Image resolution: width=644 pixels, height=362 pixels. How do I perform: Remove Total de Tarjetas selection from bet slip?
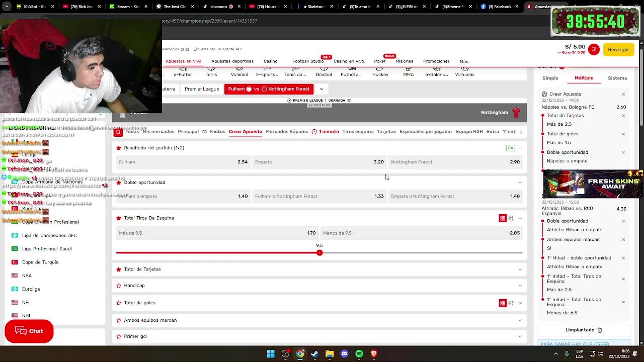tap(623, 115)
